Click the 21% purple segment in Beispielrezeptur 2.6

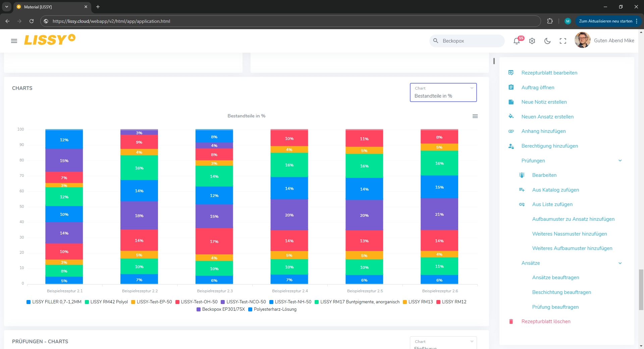[439, 214]
